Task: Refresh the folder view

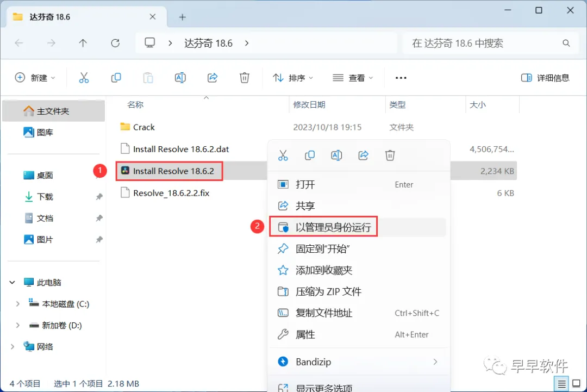Action: tap(115, 43)
